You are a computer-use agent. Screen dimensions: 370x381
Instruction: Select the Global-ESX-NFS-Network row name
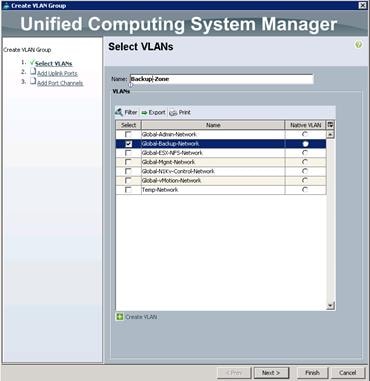[172, 153]
